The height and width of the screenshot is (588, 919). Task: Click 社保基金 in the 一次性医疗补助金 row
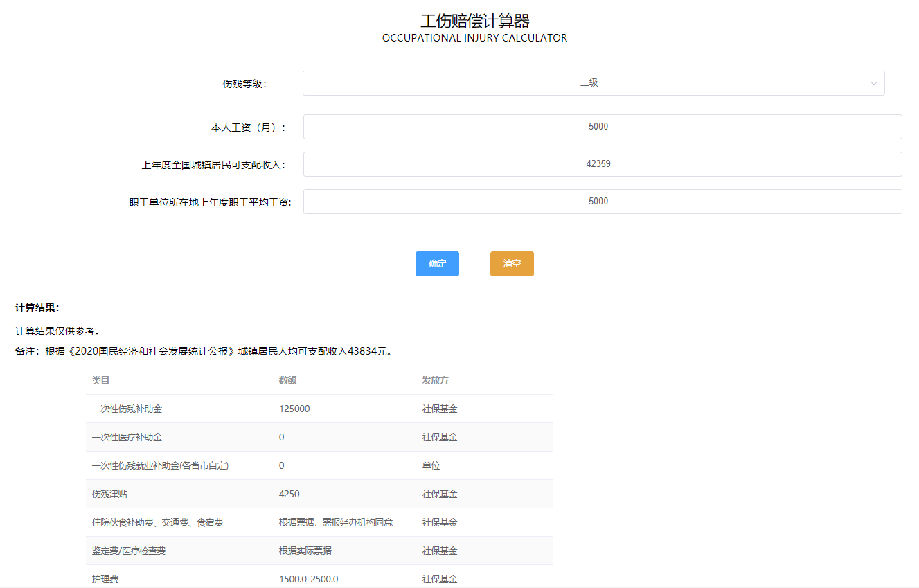(x=440, y=437)
